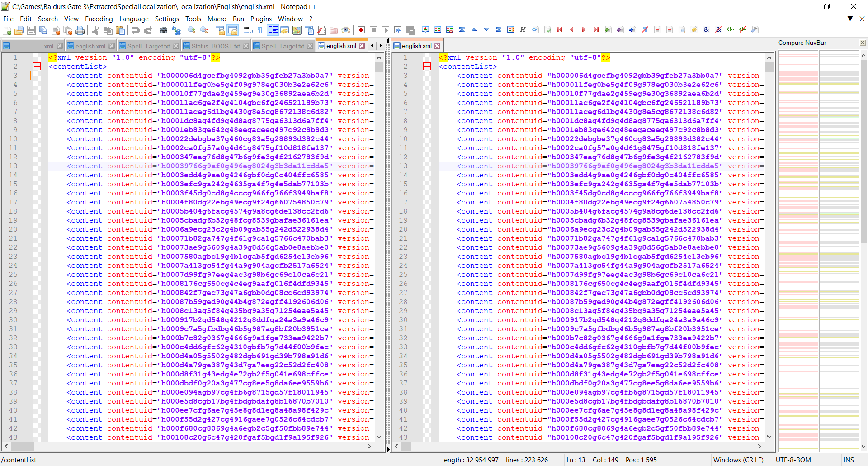This screenshot has width=868, height=466.
Task: Click the right pane vertical scrollbar thumb
Action: coord(769,67)
